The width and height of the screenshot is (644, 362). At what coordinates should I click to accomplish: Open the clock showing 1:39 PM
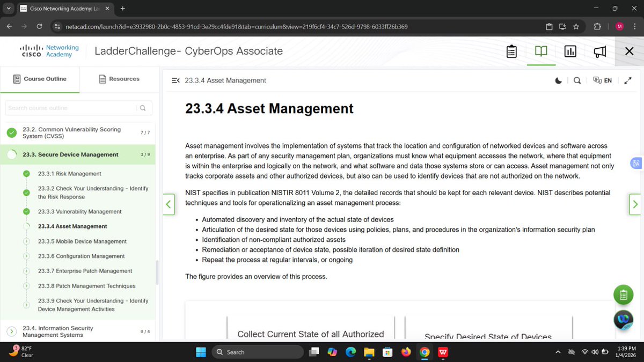pyautogui.click(x=627, y=352)
